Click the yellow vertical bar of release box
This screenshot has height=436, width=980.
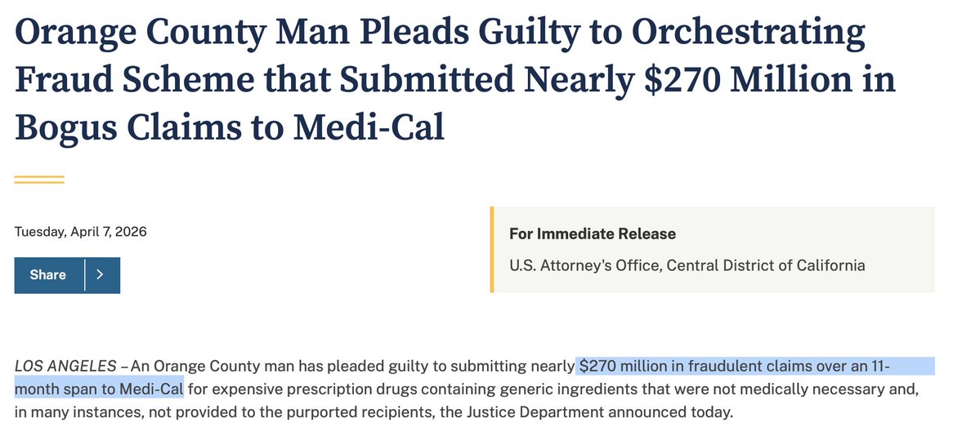[x=492, y=249]
